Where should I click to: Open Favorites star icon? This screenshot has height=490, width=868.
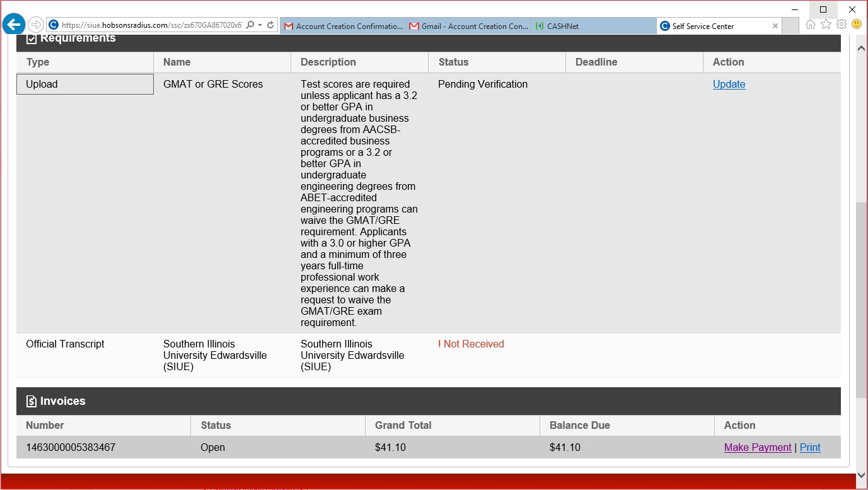pos(826,25)
